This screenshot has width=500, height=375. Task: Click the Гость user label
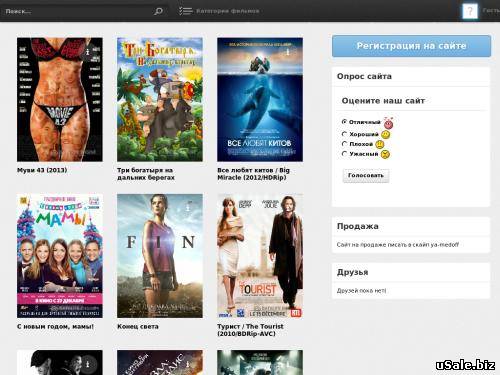pos(491,10)
